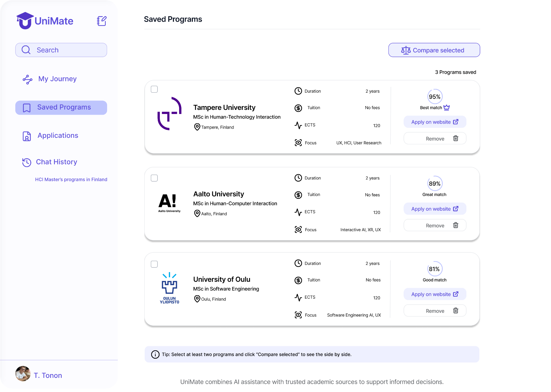Click the scales icon in Compare selected
This screenshot has height=392, width=551.
[x=406, y=50]
